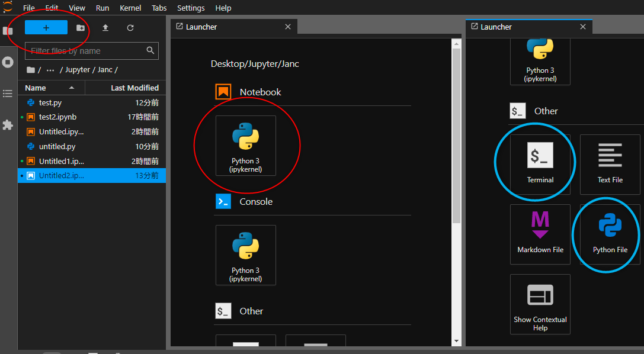Screen dimensions: 644x354
Task: Create a new folder with the toolbar icon
Action: pos(81,28)
